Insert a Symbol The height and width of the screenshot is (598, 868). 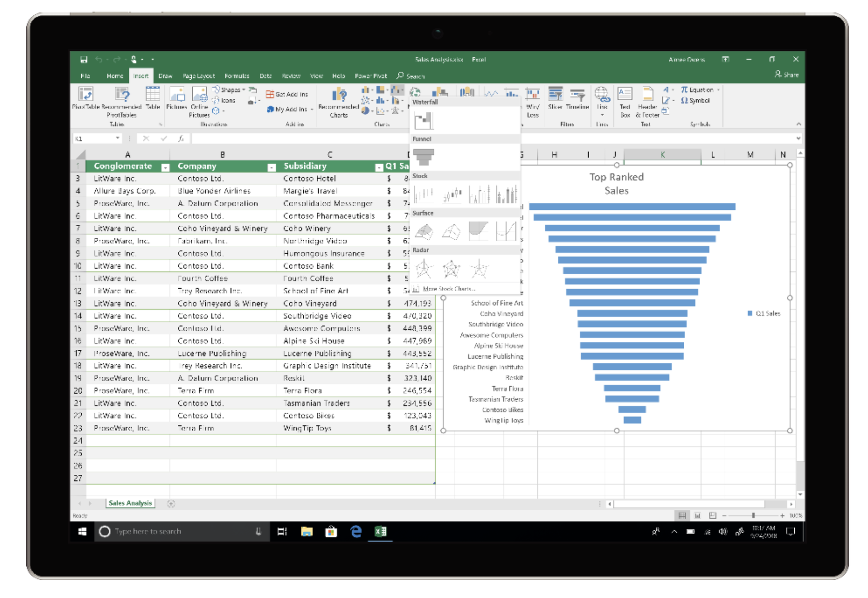coord(695,100)
